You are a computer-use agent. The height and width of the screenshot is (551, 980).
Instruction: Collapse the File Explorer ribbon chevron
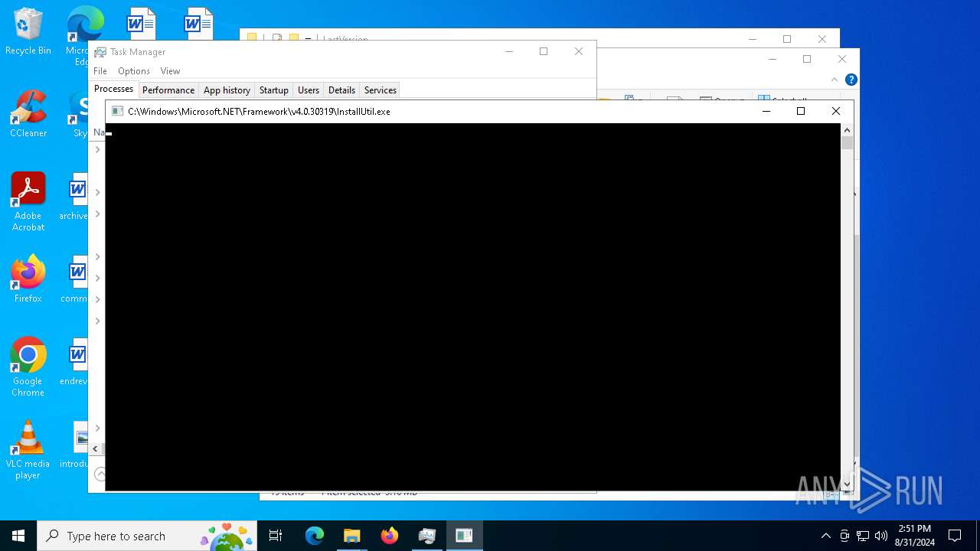(x=835, y=80)
